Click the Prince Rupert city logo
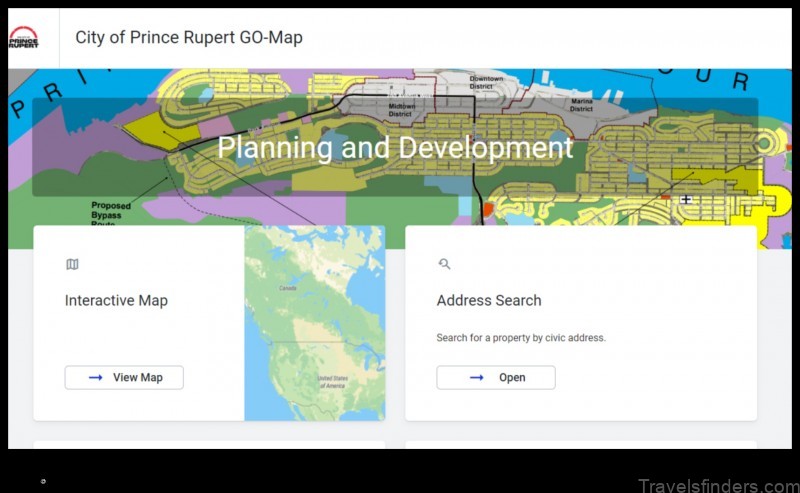The width and height of the screenshot is (800, 493). pos(24,38)
